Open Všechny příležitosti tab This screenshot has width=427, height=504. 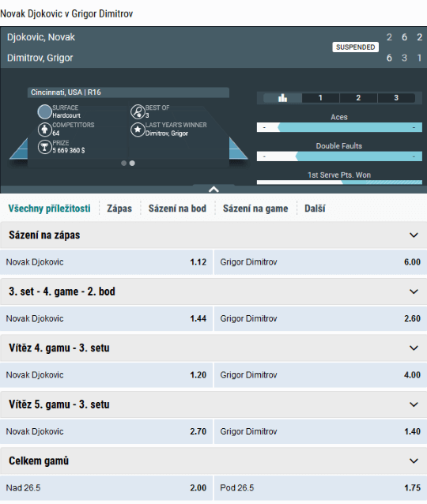pyautogui.click(x=49, y=209)
